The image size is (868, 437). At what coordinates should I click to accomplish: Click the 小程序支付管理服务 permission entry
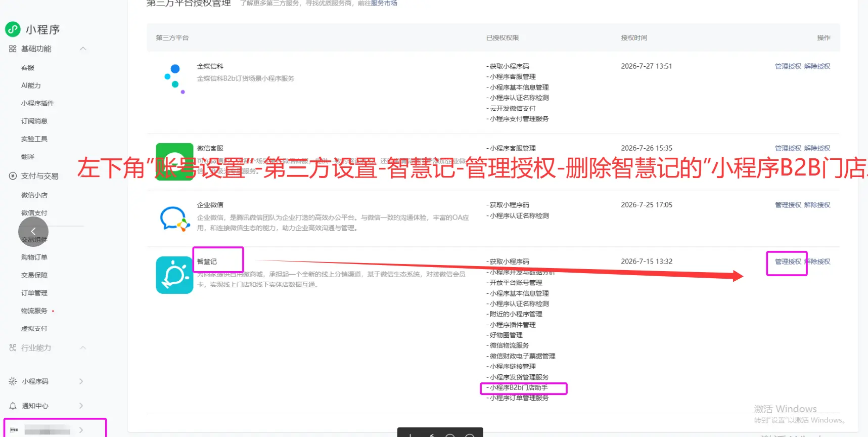tap(518, 119)
